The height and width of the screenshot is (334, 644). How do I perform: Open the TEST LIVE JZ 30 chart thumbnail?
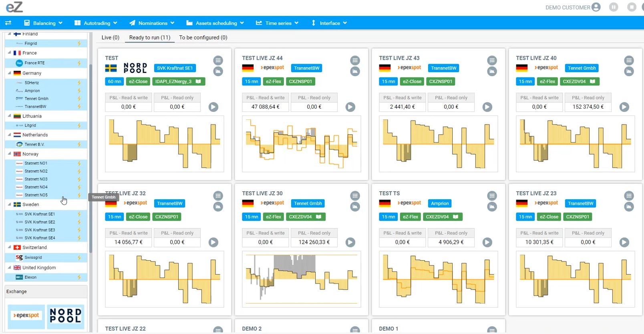301,279
